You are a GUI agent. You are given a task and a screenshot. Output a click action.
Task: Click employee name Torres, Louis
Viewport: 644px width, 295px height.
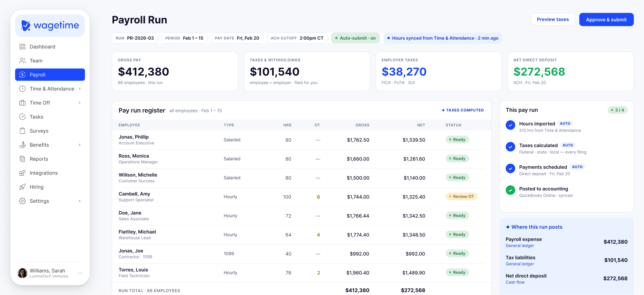[x=133, y=270]
